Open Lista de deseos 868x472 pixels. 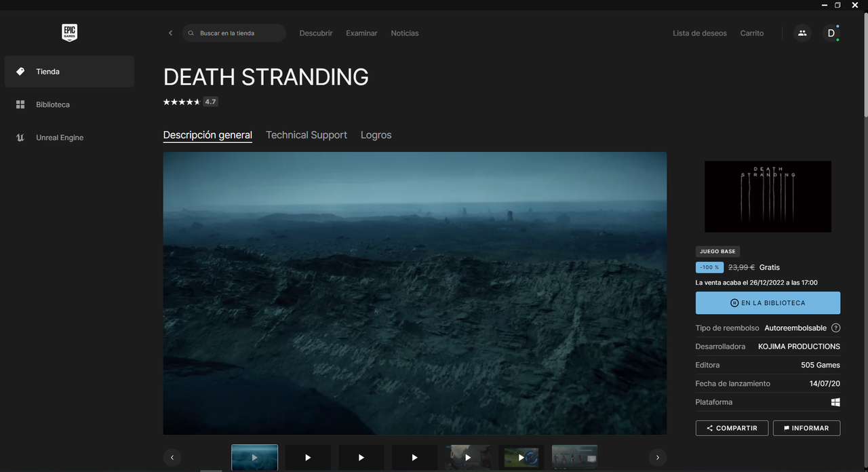[700, 33]
